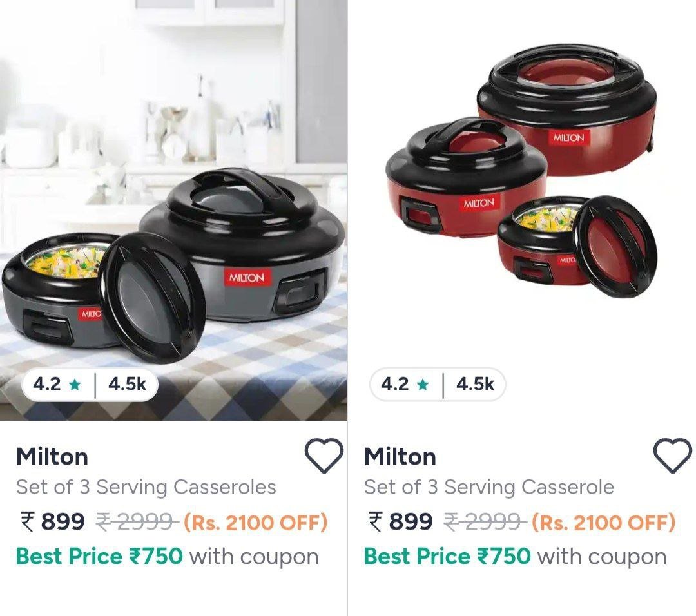The height and width of the screenshot is (616, 696).
Task: Add the black Milton casserole set to wishlist
Action: [x=324, y=456]
